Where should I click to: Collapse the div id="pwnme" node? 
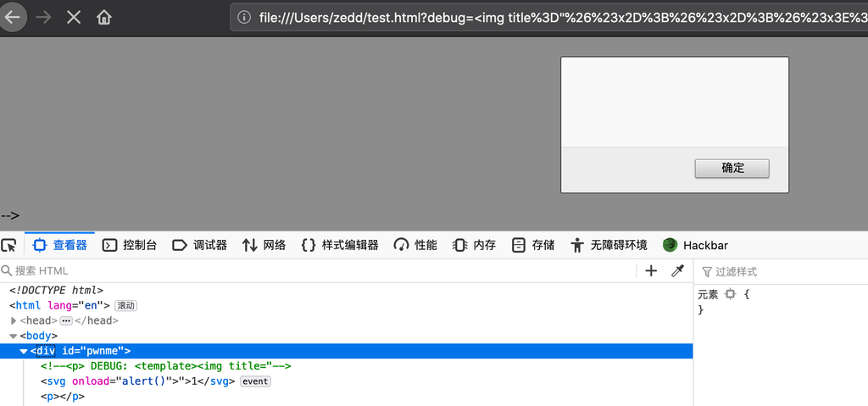point(24,351)
